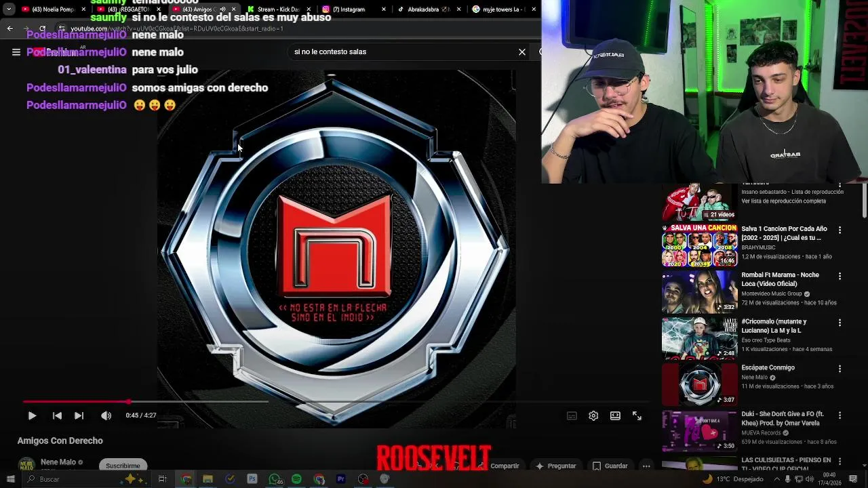This screenshot has width=868, height=488.
Task: Open options menu for Duki video
Action: [840, 415]
